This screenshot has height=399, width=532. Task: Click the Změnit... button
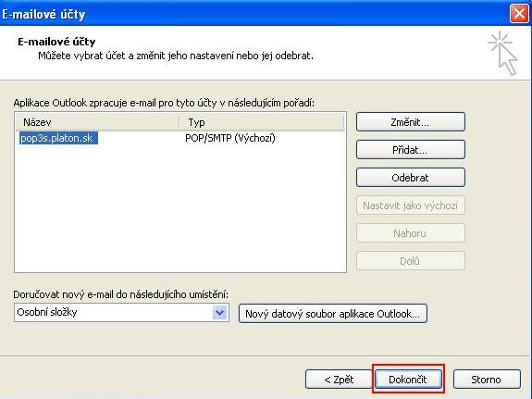(411, 122)
